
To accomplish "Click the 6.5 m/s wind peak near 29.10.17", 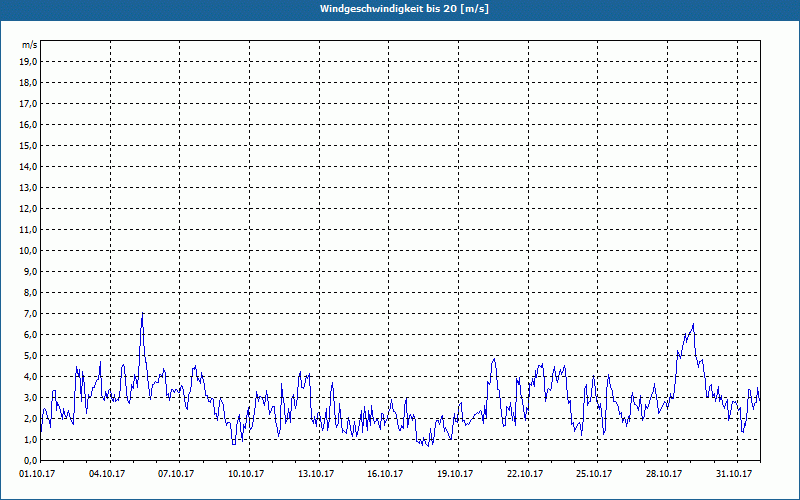I will pos(693,324).
